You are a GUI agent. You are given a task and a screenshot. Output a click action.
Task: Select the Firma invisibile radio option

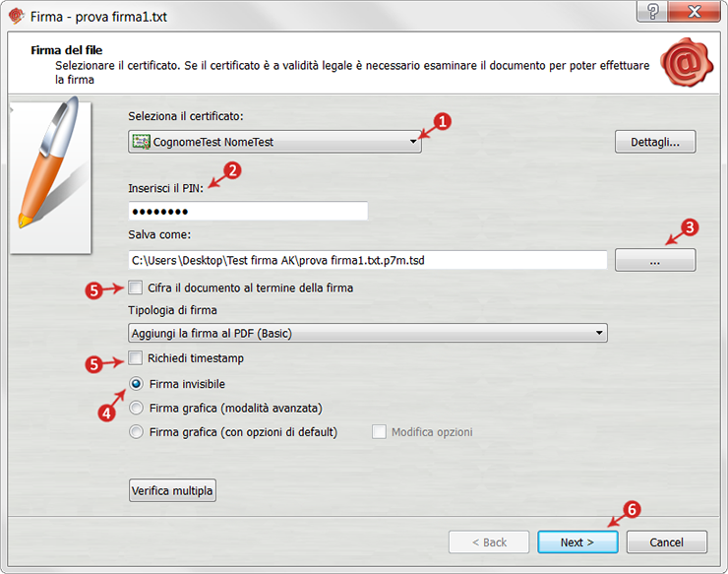[x=136, y=384]
